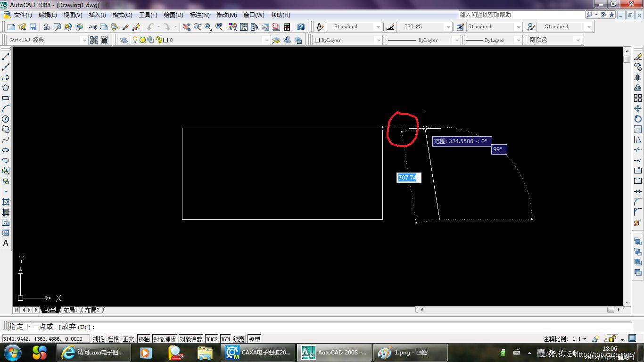Image resolution: width=644 pixels, height=362 pixels.
Task: Open the 注释比例 1:1 scale dropdown
Action: click(x=585, y=339)
